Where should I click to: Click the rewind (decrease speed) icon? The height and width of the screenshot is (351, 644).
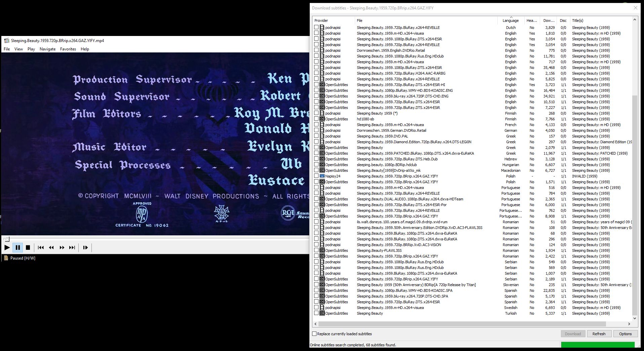51,247
